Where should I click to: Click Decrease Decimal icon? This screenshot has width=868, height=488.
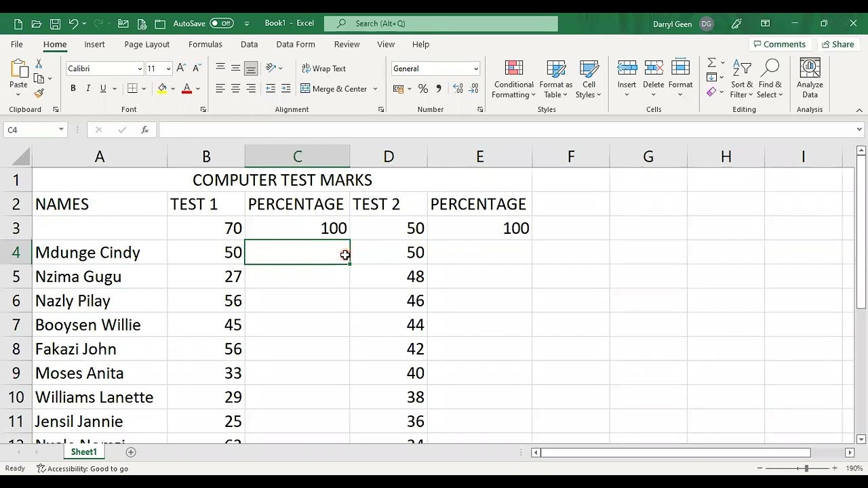click(x=473, y=89)
